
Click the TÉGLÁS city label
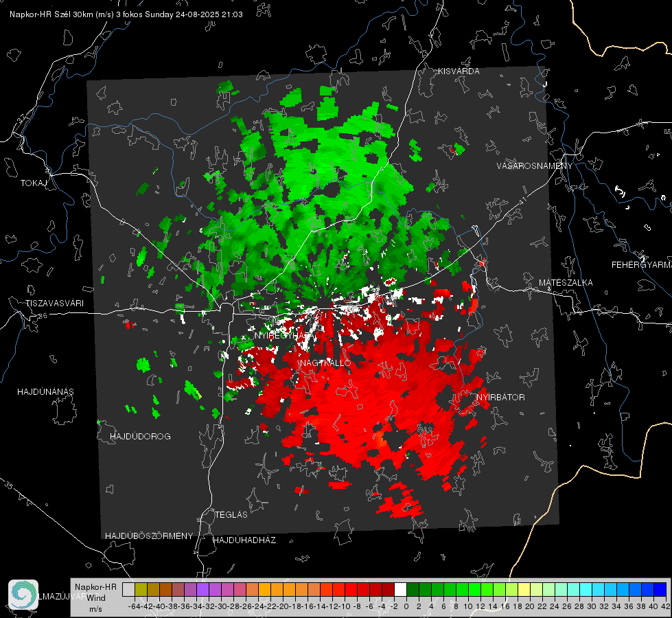pos(231,515)
